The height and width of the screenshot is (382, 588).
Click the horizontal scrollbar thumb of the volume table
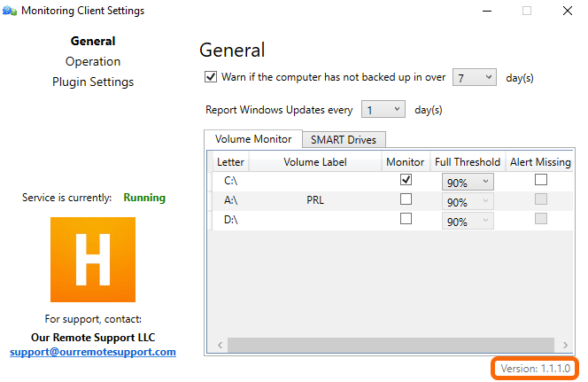pos(391,345)
